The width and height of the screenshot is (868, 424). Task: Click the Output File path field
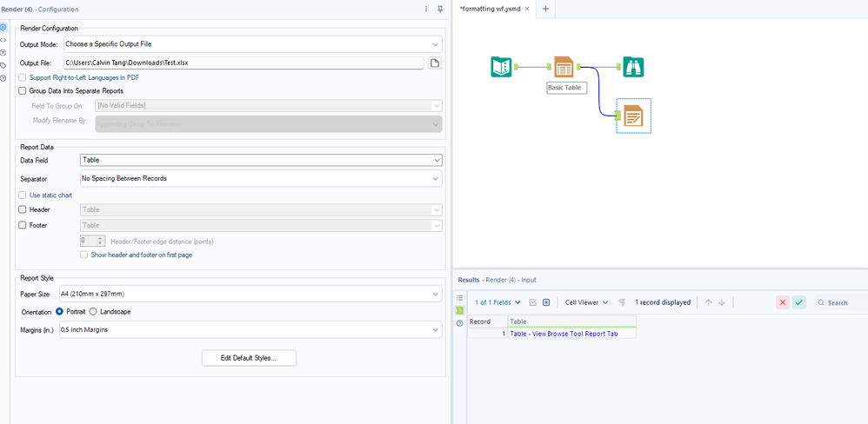244,63
